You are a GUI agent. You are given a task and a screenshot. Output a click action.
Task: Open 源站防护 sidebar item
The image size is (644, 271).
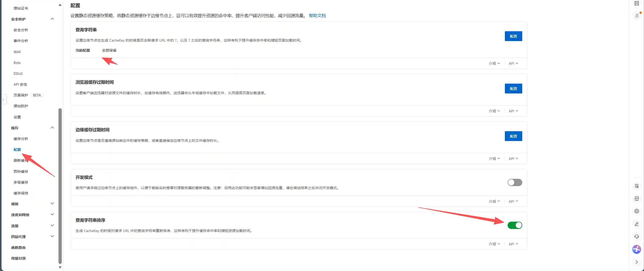[21, 106]
